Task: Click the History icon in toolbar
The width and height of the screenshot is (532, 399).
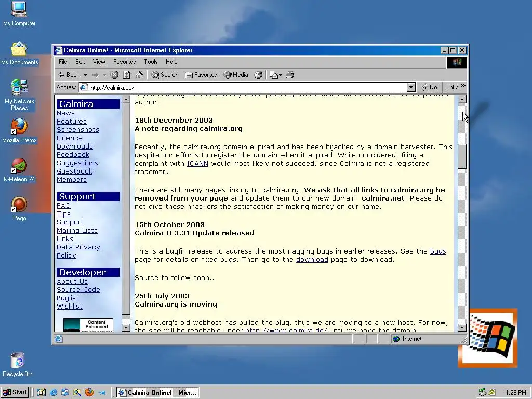Action: (259, 75)
